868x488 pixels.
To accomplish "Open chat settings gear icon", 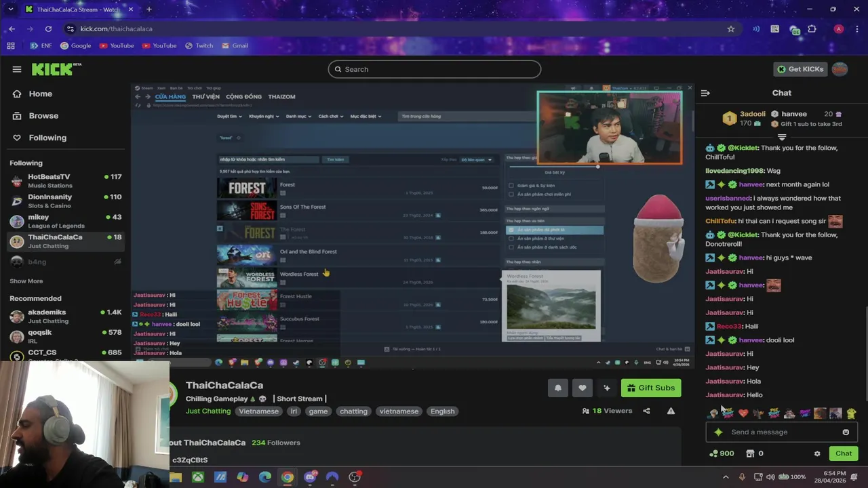I will point(817,453).
